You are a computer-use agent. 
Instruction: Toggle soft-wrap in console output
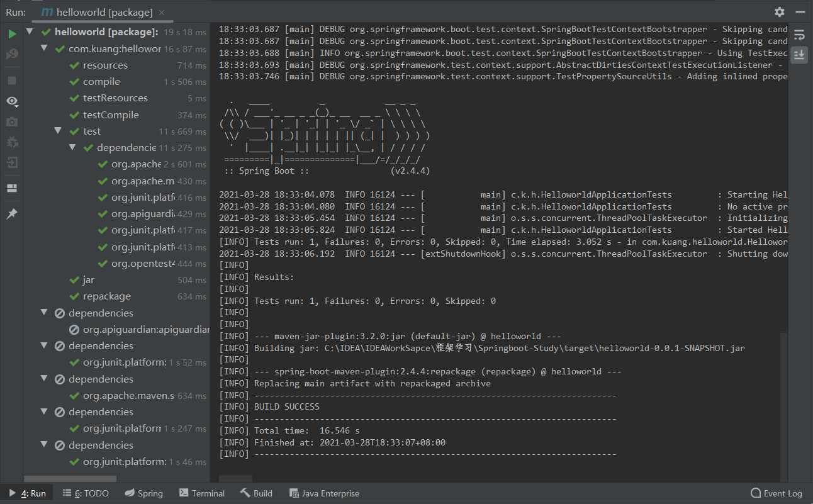pos(799,35)
